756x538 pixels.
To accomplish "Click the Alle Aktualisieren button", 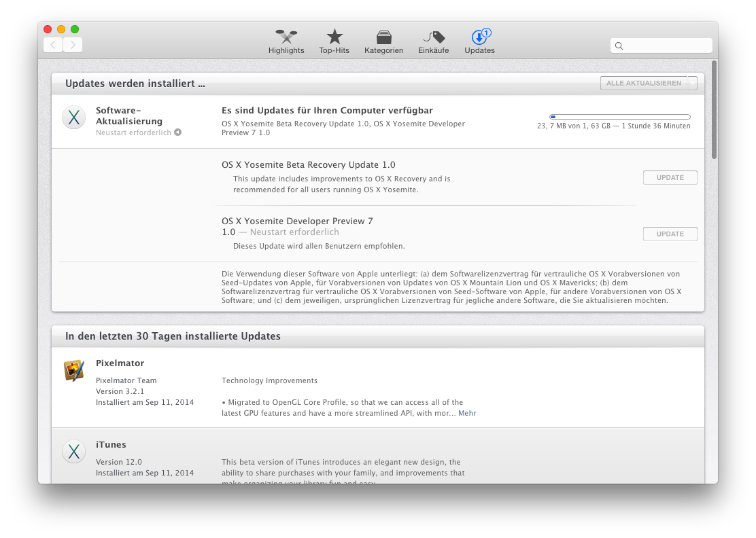I will [644, 83].
